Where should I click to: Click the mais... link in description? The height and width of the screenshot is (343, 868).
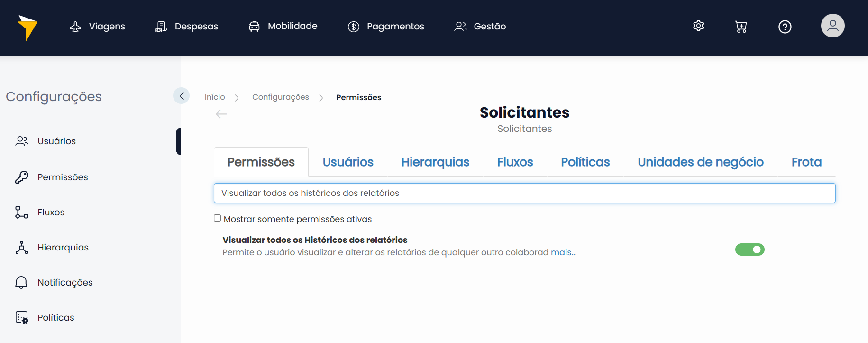tap(563, 252)
